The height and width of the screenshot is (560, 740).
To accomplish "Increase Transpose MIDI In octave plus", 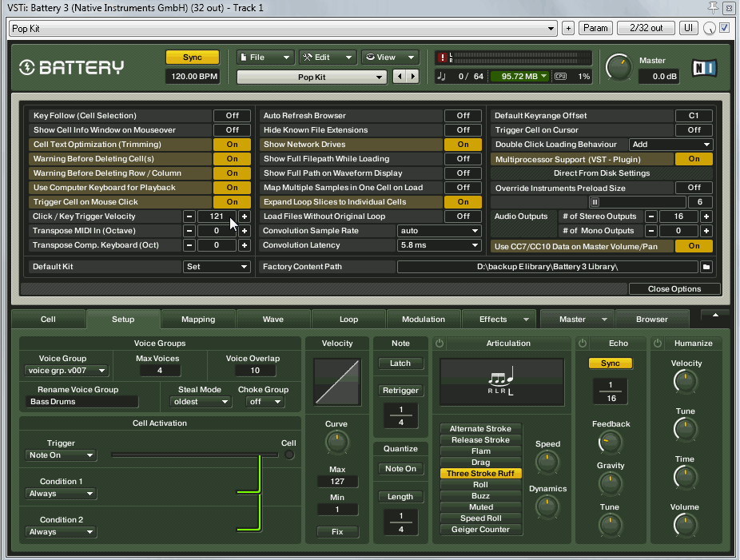I will tap(245, 231).
